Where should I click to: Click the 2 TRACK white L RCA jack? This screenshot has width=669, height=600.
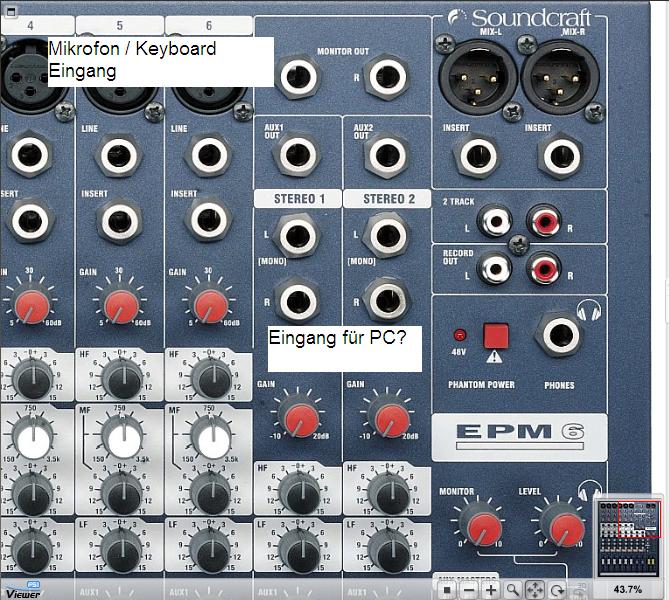click(x=495, y=221)
